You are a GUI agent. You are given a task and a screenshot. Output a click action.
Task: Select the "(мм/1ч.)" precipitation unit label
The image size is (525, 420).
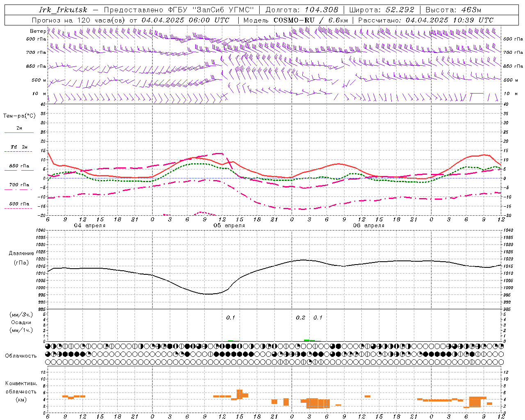point(21,330)
